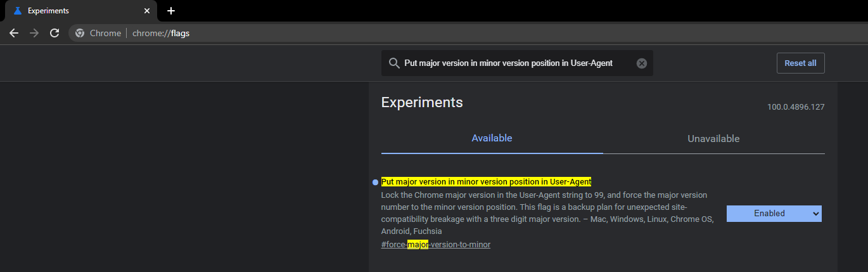This screenshot has width=868, height=272.
Task: Click the blue modified-flag dot indicator
Action: [375, 182]
